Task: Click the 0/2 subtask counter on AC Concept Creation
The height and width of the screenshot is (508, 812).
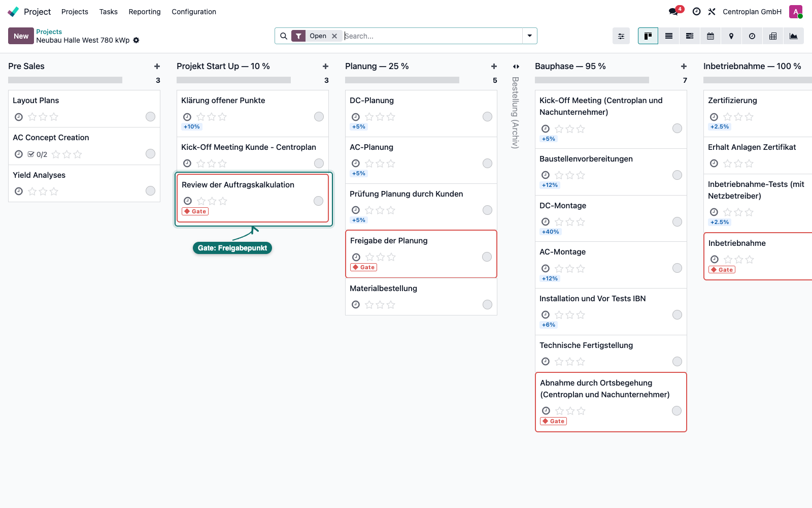Action: (38, 154)
